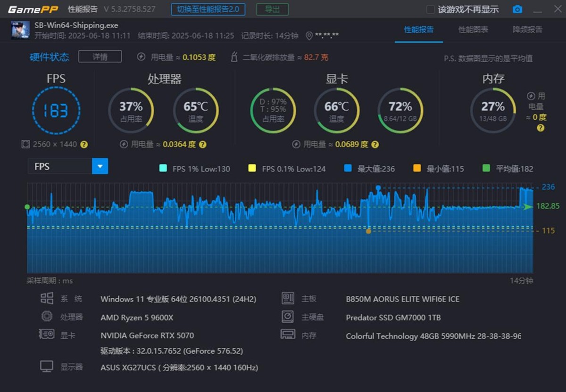Click processor power lightning icon

[124, 144]
